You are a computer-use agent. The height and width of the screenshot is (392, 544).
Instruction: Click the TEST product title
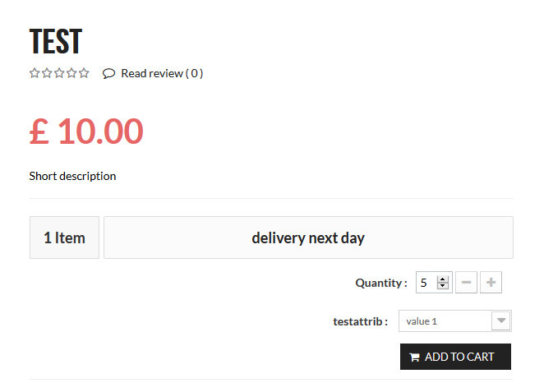[x=56, y=41]
